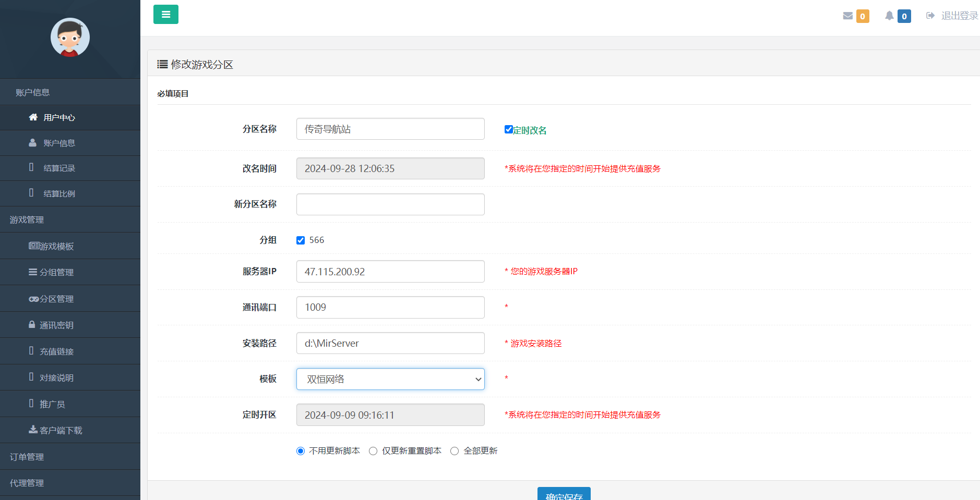Expand the 订单管理 sidebar section
Image resolution: width=980 pixels, height=500 pixels.
click(70, 457)
